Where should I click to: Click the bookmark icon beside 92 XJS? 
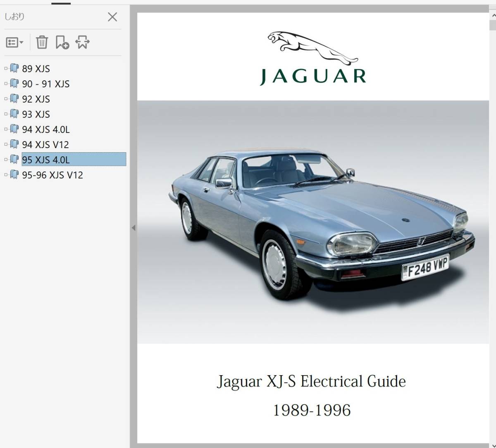[14, 99]
